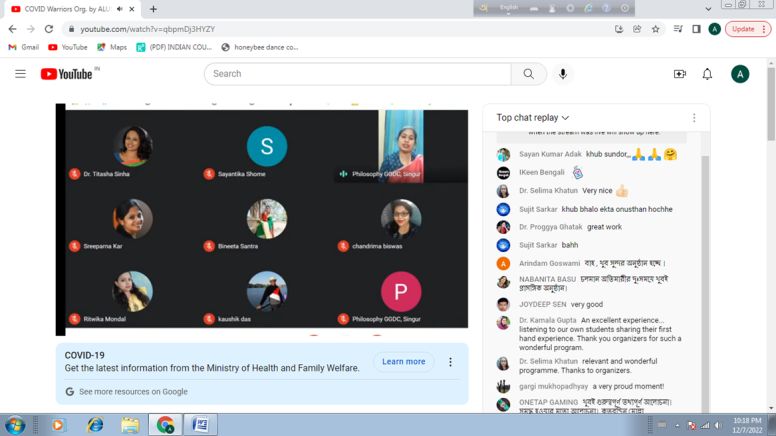The width and height of the screenshot is (776, 436).
Task: Click the YouTube logo to go home
Action: pyautogui.click(x=66, y=74)
